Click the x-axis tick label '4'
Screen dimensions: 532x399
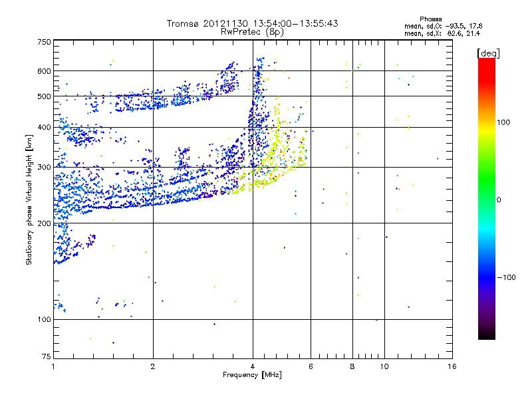253,366
